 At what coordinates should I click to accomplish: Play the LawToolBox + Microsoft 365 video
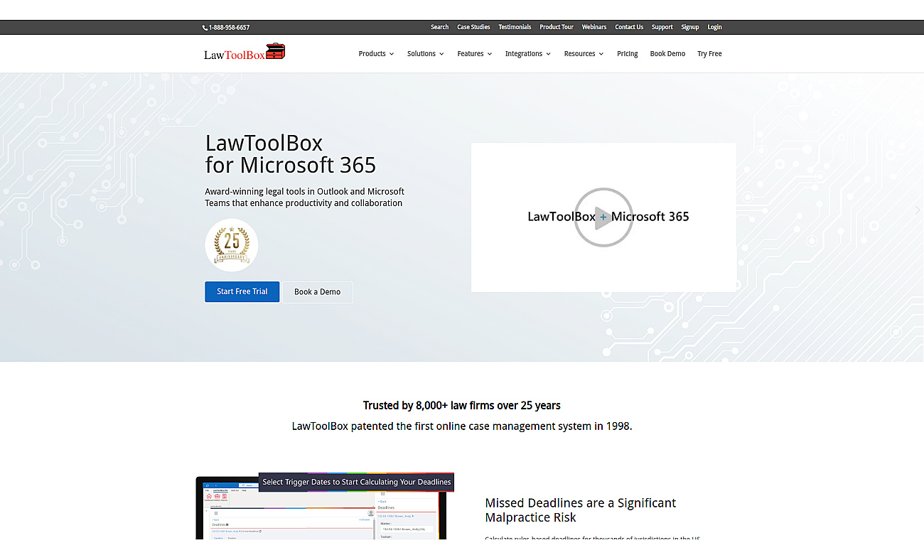[603, 217]
